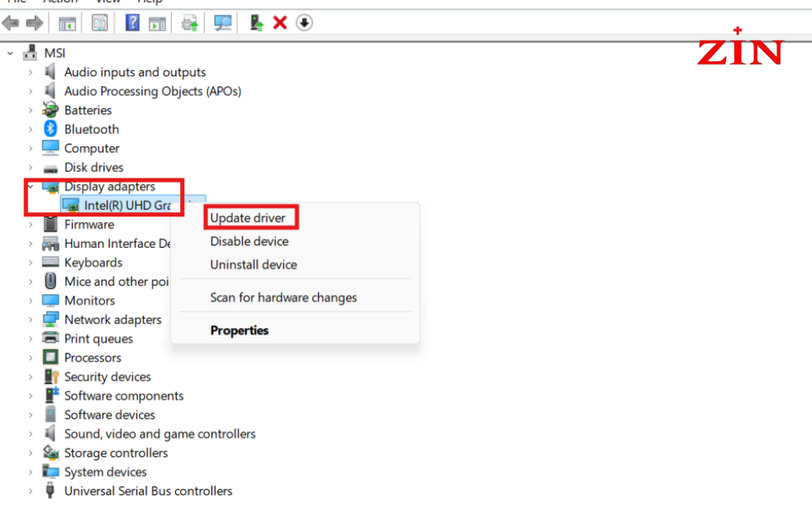Expand the Software devices category
Screen dimensions: 812x508
pos(31,415)
